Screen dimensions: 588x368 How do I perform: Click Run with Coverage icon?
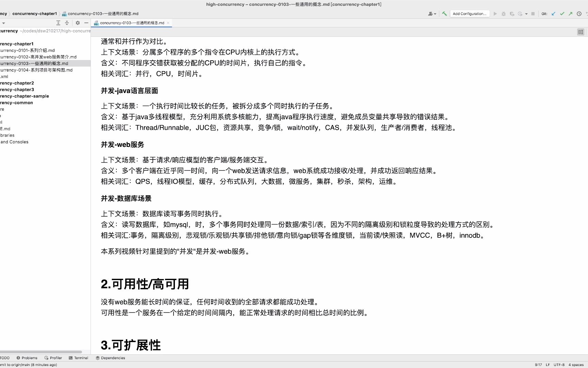click(512, 14)
